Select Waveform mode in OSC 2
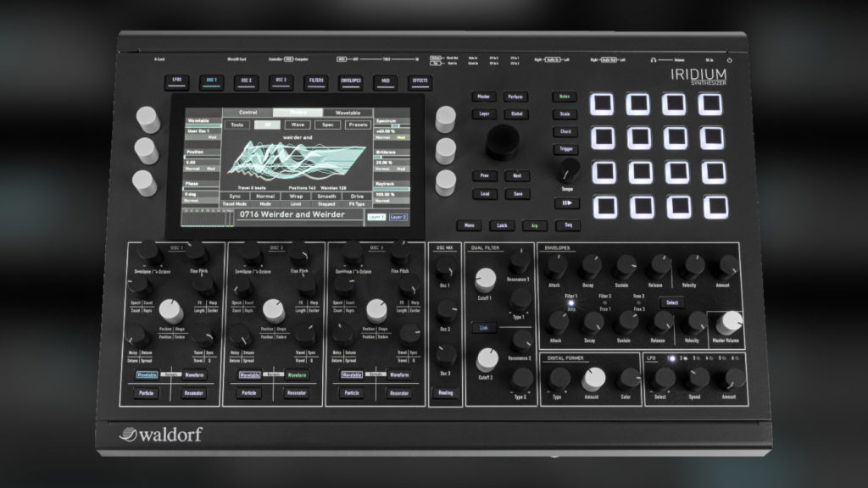Screen dimensions: 868x488 297,375
